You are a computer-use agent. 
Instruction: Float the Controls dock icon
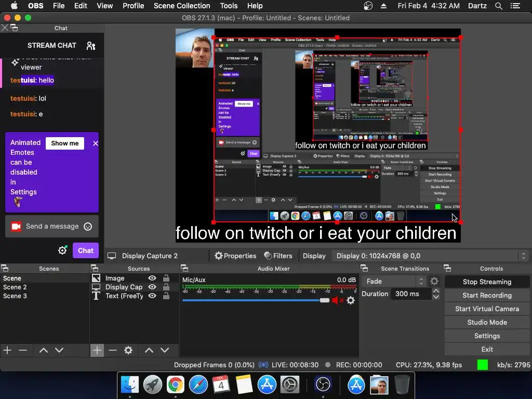(x=447, y=269)
